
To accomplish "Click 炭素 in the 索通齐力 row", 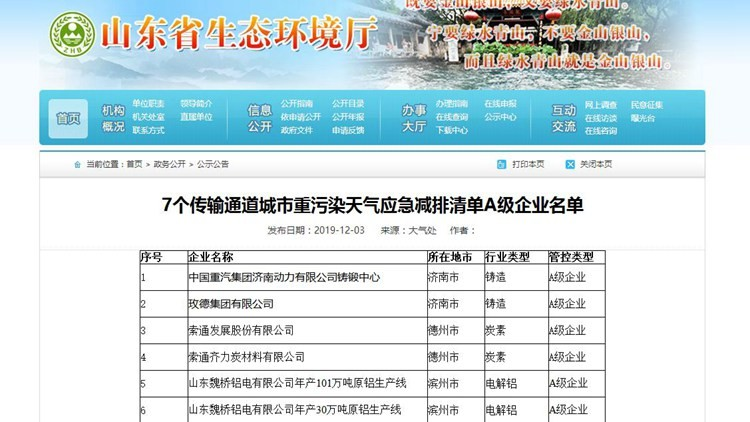I will (x=496, y=357).
